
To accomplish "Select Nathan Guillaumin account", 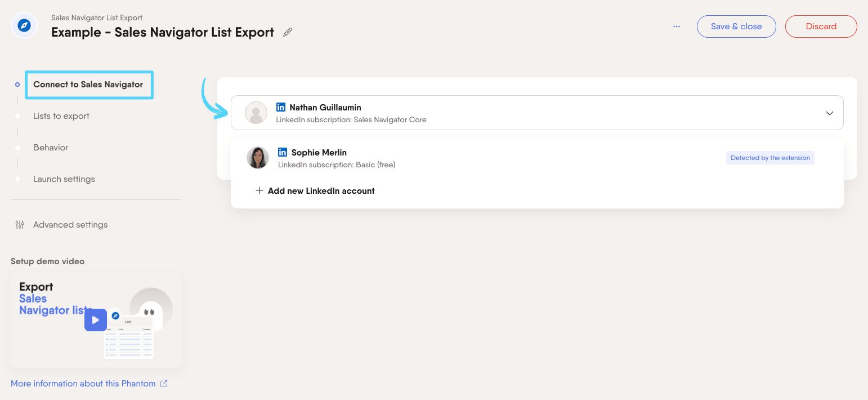I will 537,113.
